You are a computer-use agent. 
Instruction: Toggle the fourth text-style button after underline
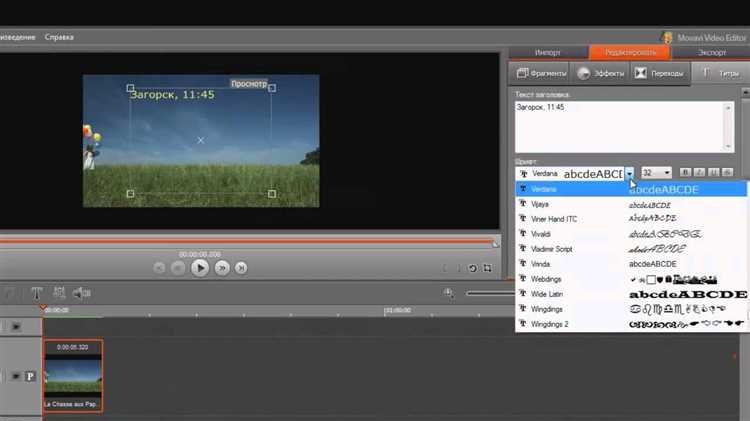728,172
